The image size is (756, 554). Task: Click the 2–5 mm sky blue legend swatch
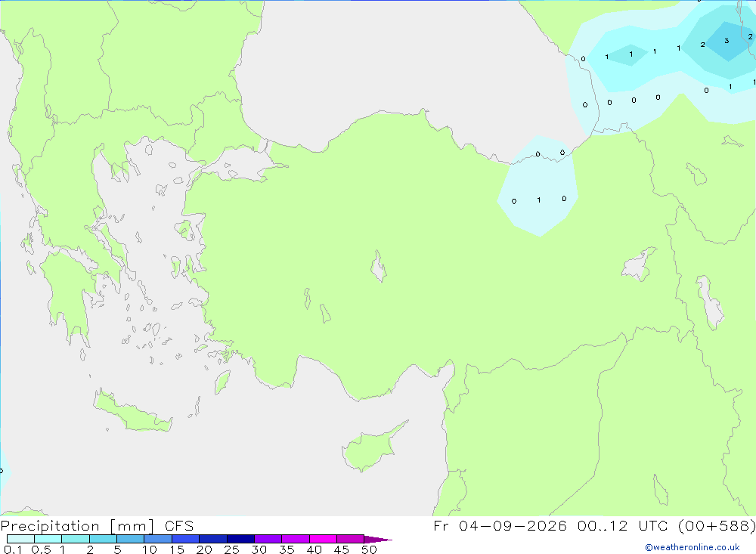click(x=103, y=539)
